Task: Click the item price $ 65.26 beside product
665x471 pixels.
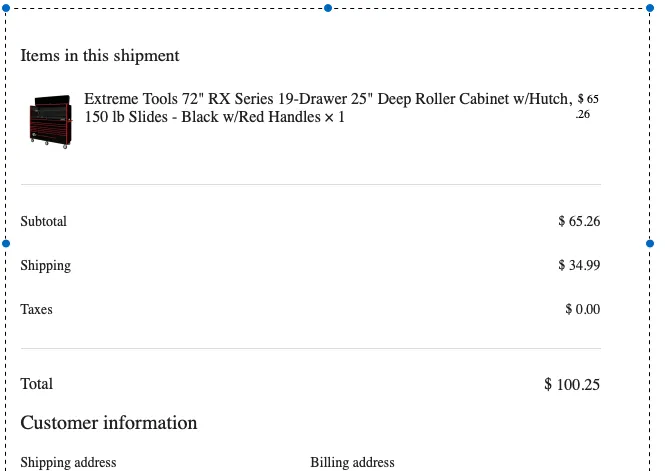Action: click(x=588, y=106)
